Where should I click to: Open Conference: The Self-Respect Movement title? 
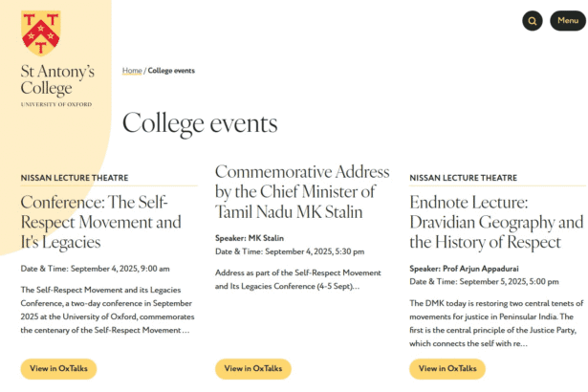coord(101,222)
